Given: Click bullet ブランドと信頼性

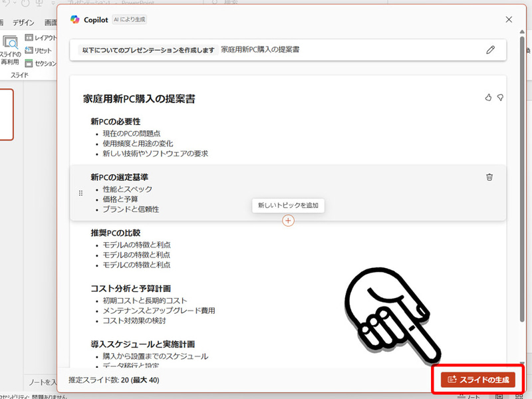Looking at the screenshot, I should 131,209.
